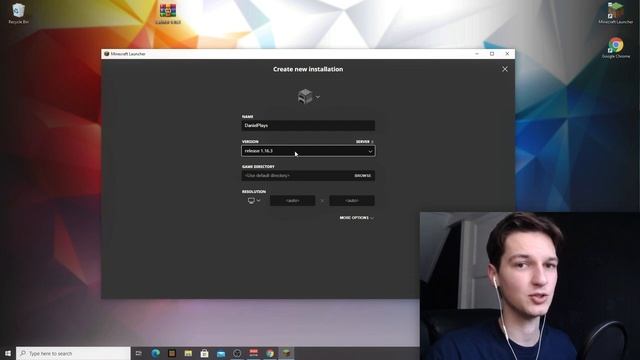Maximize the Minecraft Launcher window
Screen dimensions: 640x360
pyautogui.click(x=492, y=53)
